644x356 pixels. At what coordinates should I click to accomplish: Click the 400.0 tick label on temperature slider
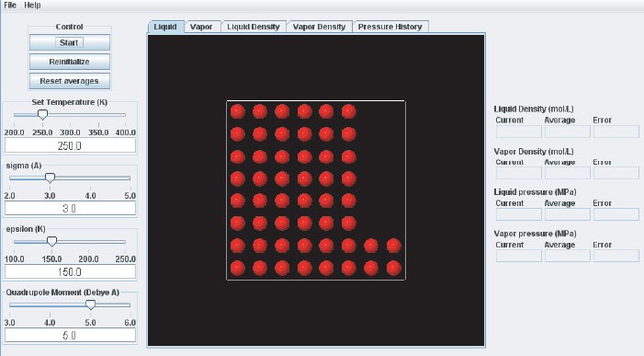coord(125,132)
